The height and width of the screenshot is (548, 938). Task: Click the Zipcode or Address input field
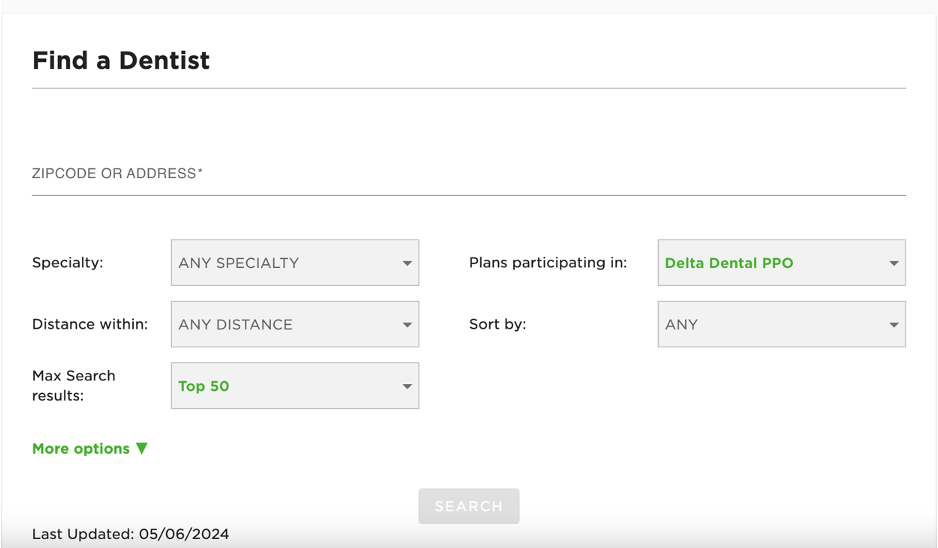(x=468, y=174)
